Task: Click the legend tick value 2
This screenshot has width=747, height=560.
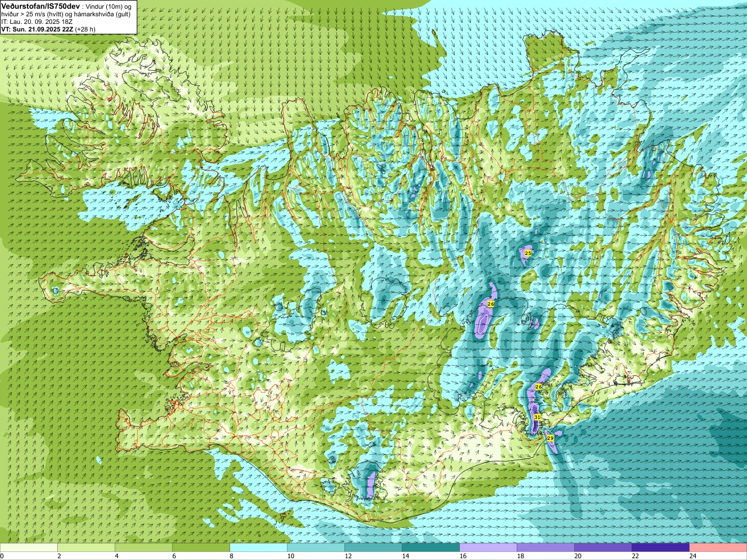Action: click(60, 556)
